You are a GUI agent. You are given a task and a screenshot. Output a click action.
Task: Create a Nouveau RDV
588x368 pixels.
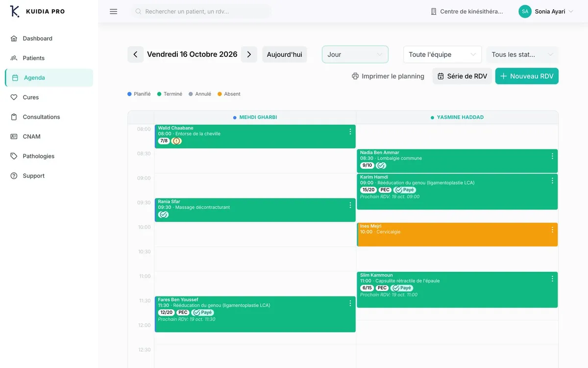527,76
